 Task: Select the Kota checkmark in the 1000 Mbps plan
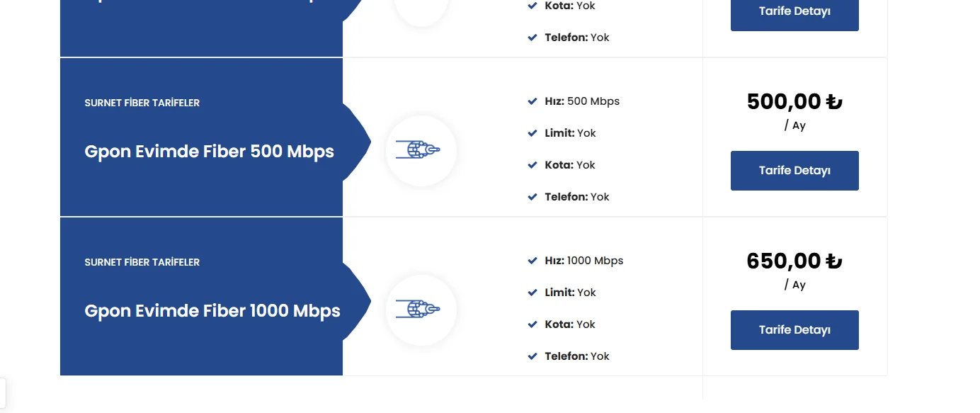[x=532, y=324]
